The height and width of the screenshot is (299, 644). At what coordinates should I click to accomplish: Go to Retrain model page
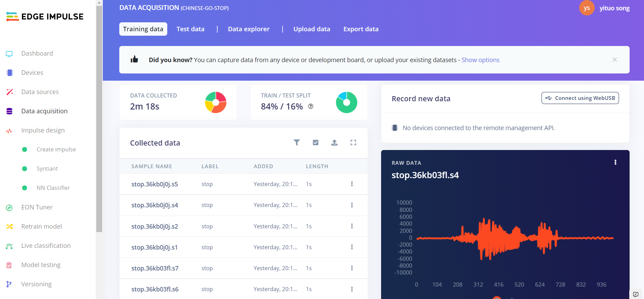pyautogui.click(x=41, y=227)
